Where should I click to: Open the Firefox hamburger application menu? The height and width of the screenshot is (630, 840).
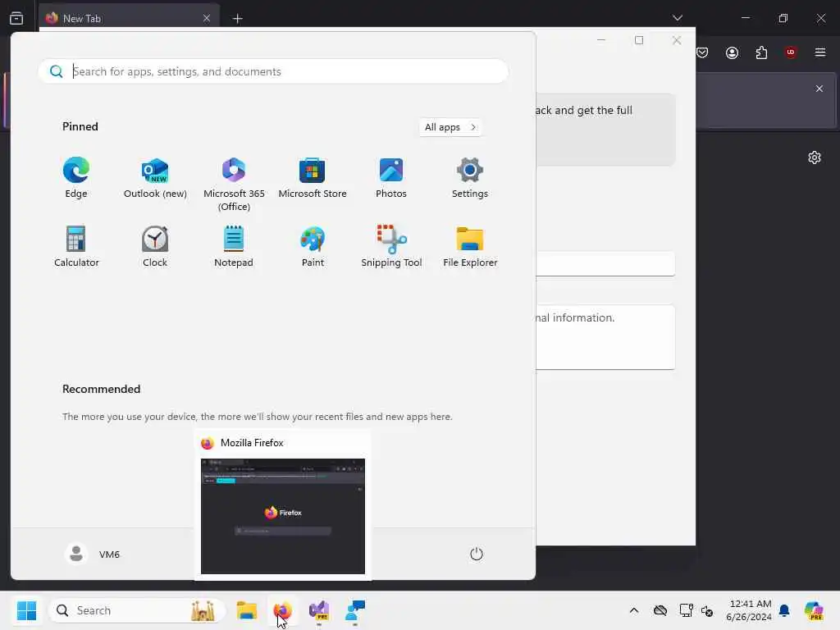pyautogui.click(x=819, y=52)
